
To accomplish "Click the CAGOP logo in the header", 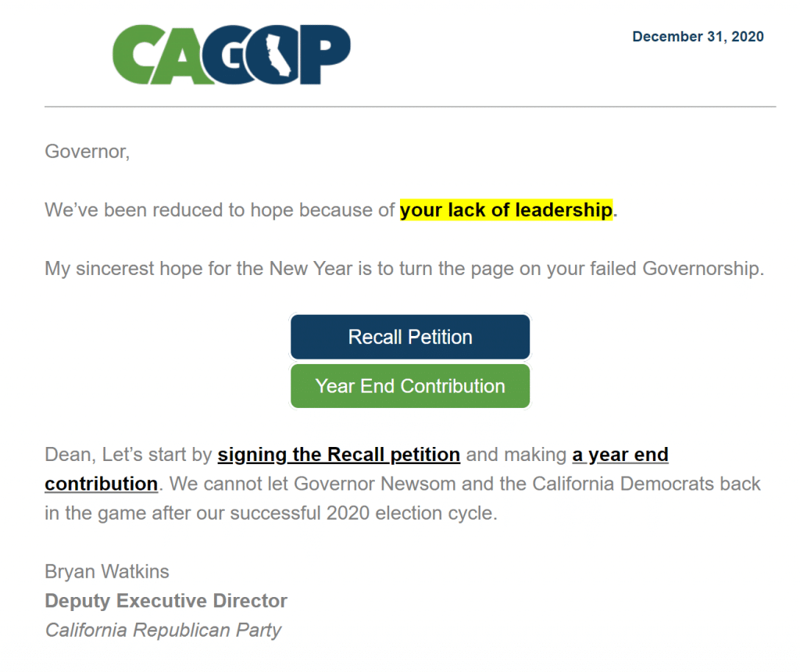I will click(231, 55).
